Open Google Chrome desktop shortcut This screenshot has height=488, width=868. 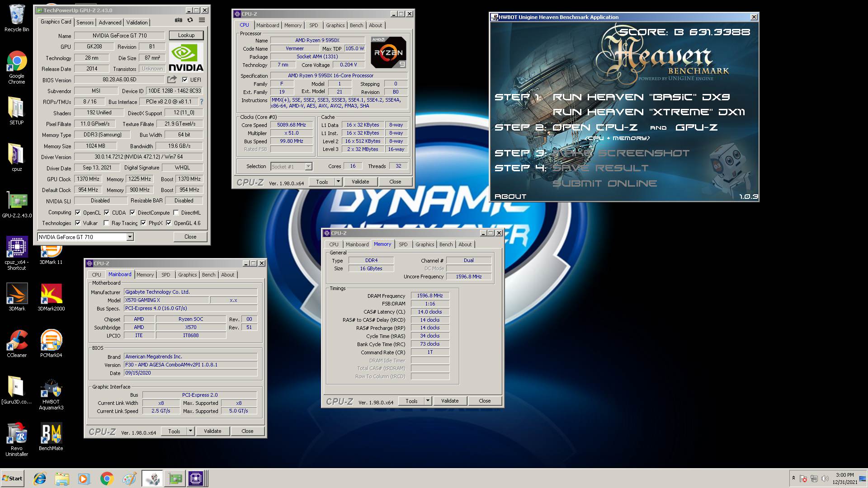point(17,68)
